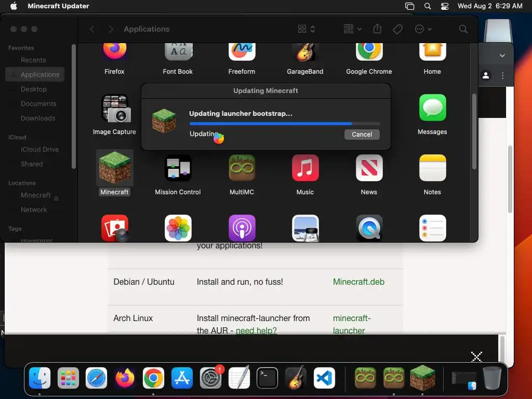The height and width of the screenshot is (399, 532).
Task: Open Desktop in Finder sidebar
Action: pos(35,89)
